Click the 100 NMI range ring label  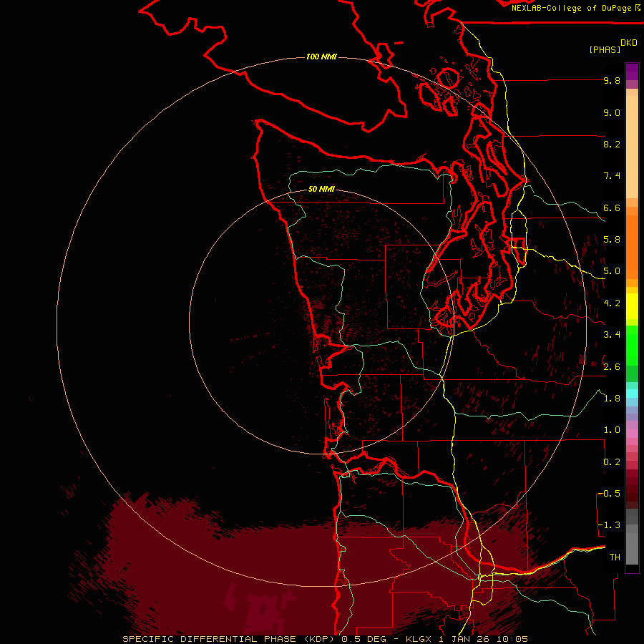tap(321, 57)
